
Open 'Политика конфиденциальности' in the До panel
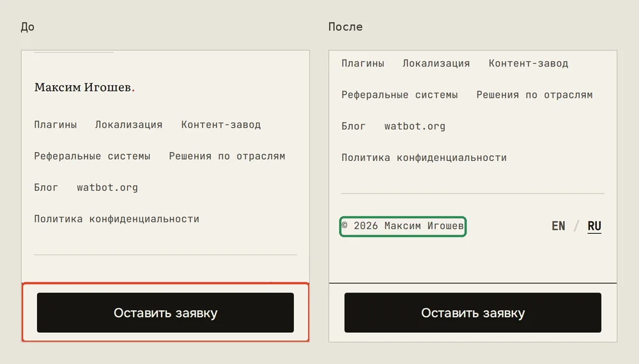[116, 219]
